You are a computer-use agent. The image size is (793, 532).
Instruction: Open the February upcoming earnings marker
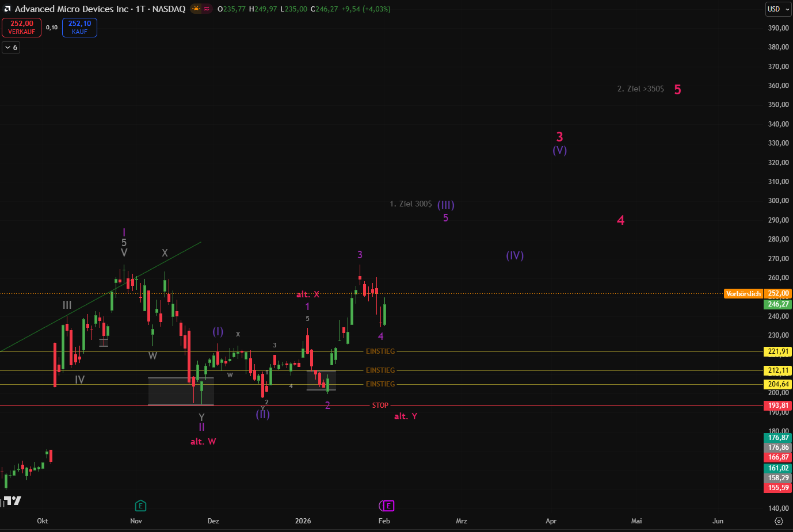[x=388, y=506]
